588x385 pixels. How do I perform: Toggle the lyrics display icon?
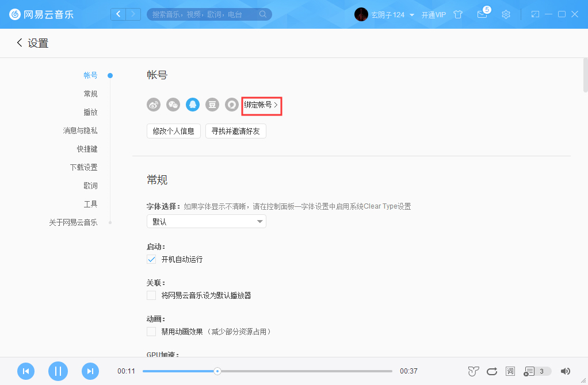click(510, 371)
